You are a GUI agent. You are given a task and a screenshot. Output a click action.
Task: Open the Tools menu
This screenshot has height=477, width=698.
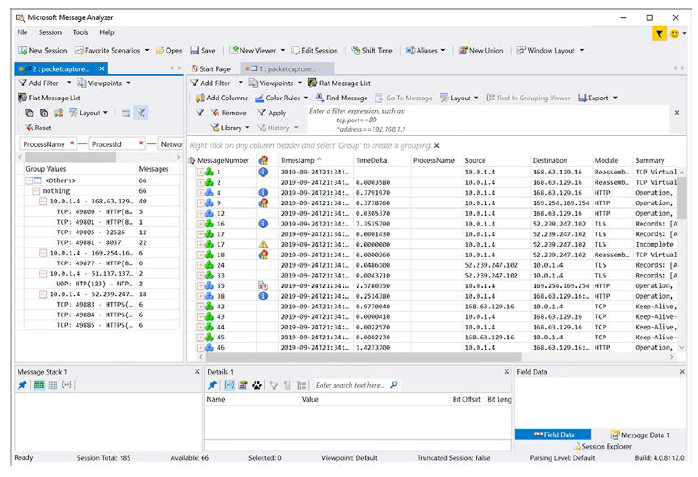point(79,33)
